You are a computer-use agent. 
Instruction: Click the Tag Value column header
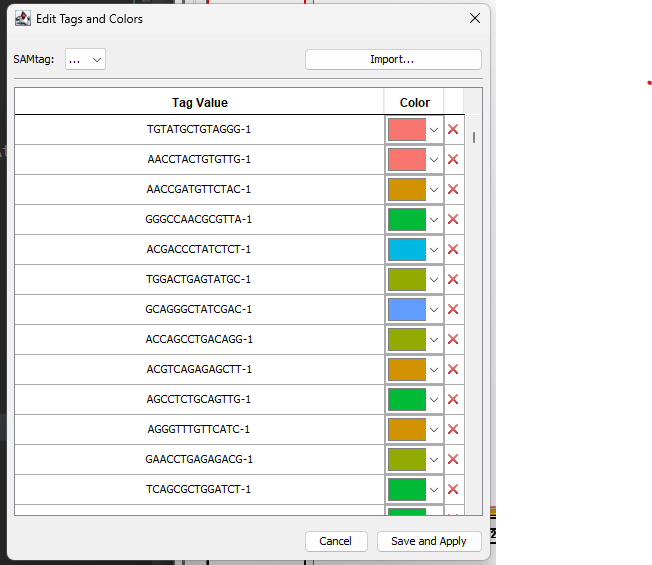(199, 102)
